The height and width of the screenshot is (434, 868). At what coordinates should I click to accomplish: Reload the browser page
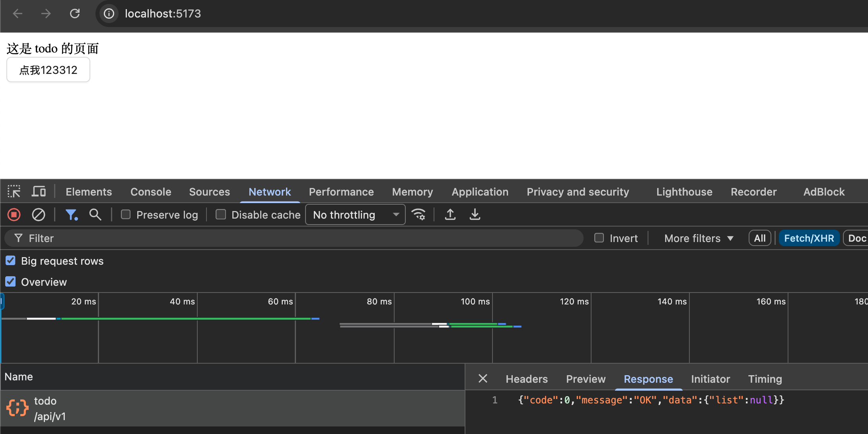point(75,14)
